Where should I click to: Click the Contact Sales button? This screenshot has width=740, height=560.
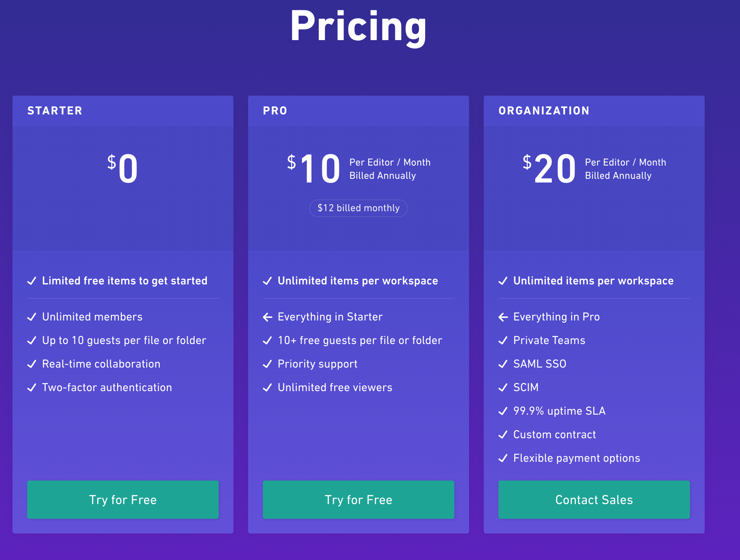(x=594, y=499)
